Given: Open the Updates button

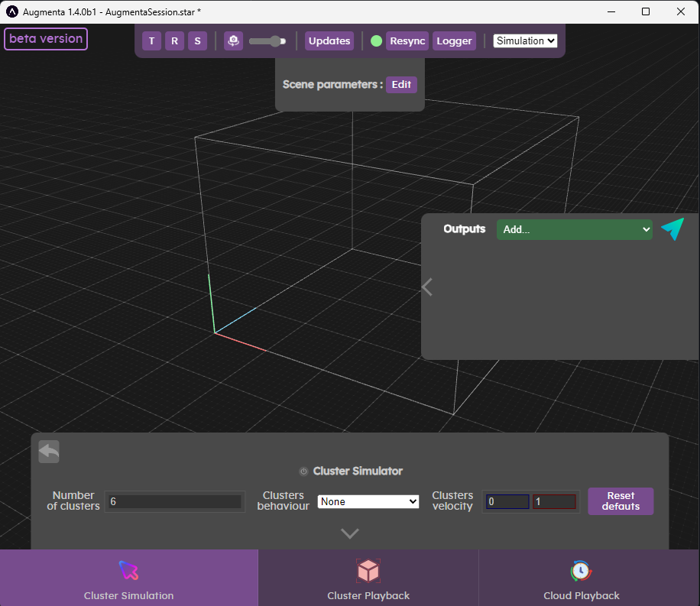Looking at the screenshot, I should 329,41.
